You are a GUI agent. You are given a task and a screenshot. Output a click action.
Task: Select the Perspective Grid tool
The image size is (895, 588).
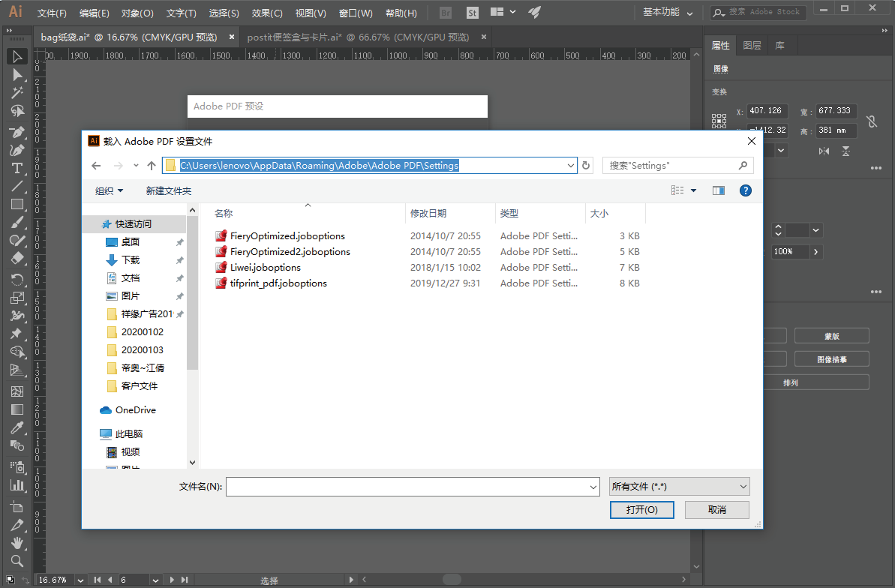[17, 370]
